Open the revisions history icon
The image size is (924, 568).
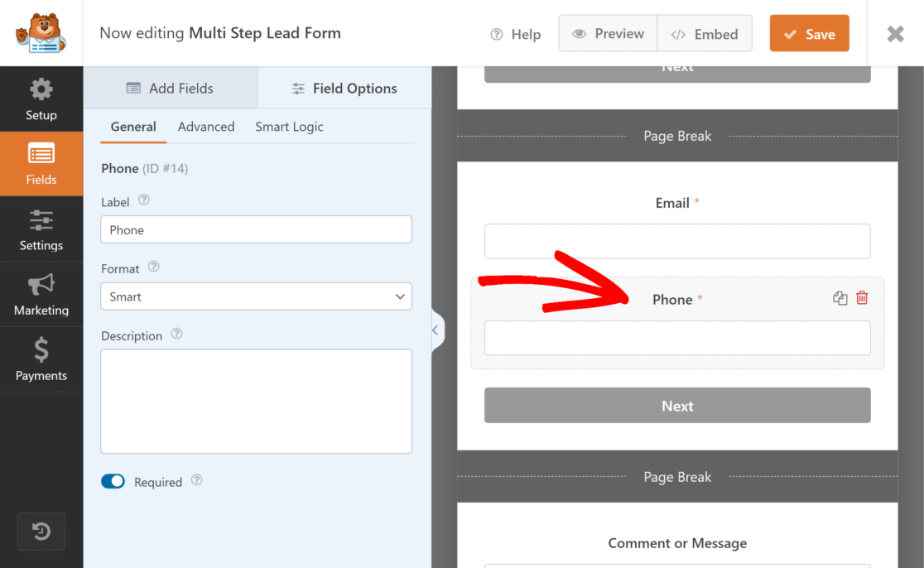coord(41,531)
